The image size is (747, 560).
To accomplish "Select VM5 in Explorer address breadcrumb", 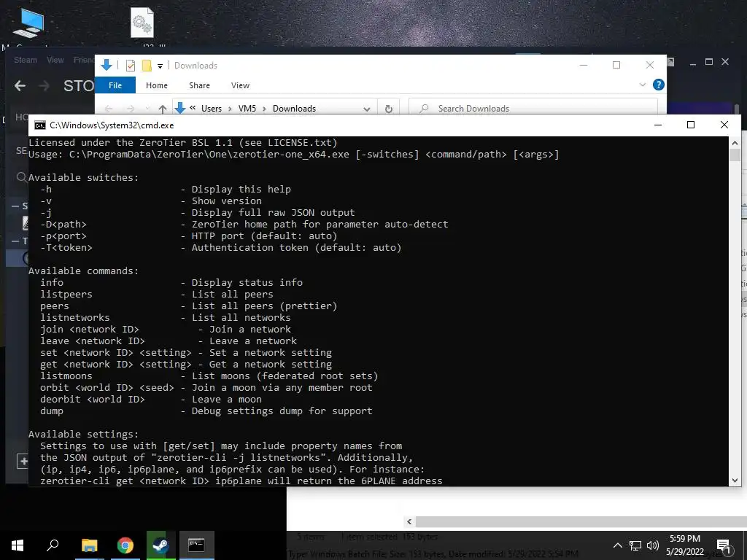I will coord(247,109).
